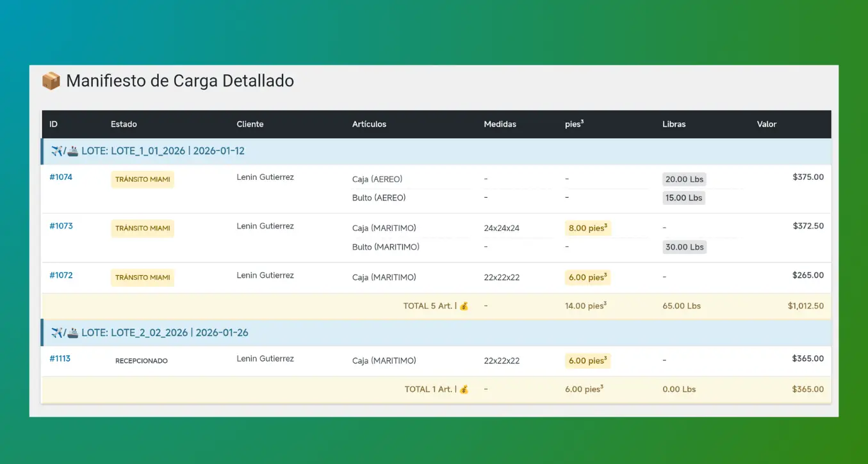Open shipment #1074
The height and width of the screenshot is (464, 868).
(61, 177)
